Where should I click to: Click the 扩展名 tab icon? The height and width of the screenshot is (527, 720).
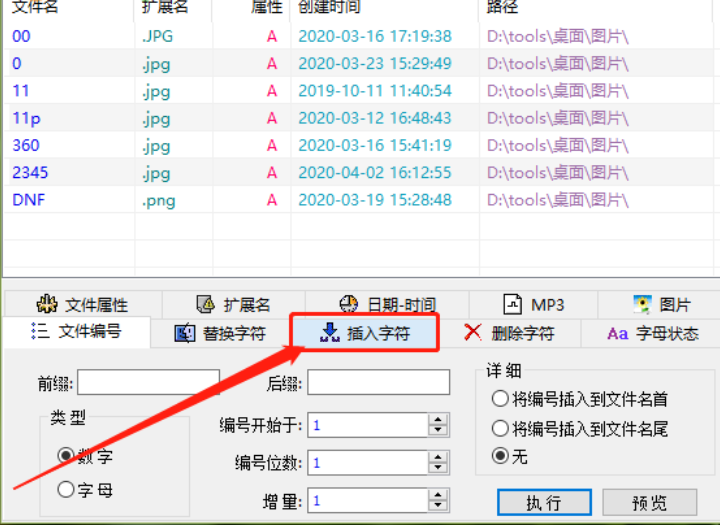pyautogui.click(x=205, y=304)
